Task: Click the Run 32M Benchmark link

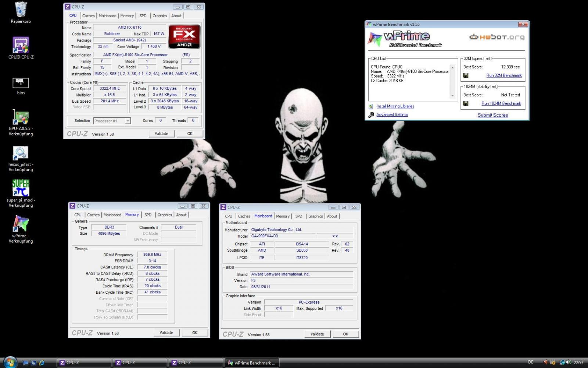Action: tap(504, 75)
